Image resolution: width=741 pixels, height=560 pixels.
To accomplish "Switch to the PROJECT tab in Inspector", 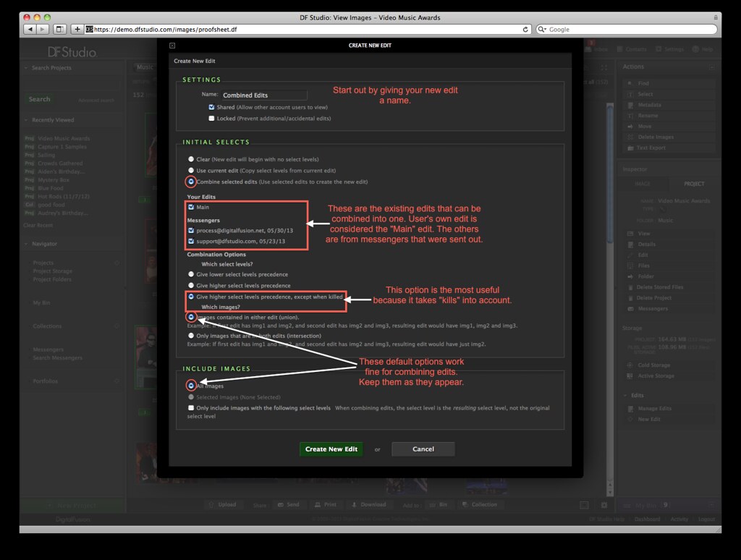I will coord(694,184).
